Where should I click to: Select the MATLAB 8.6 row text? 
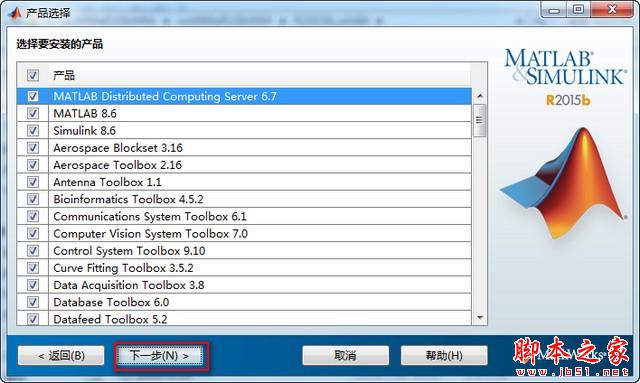tap(85, 114)
